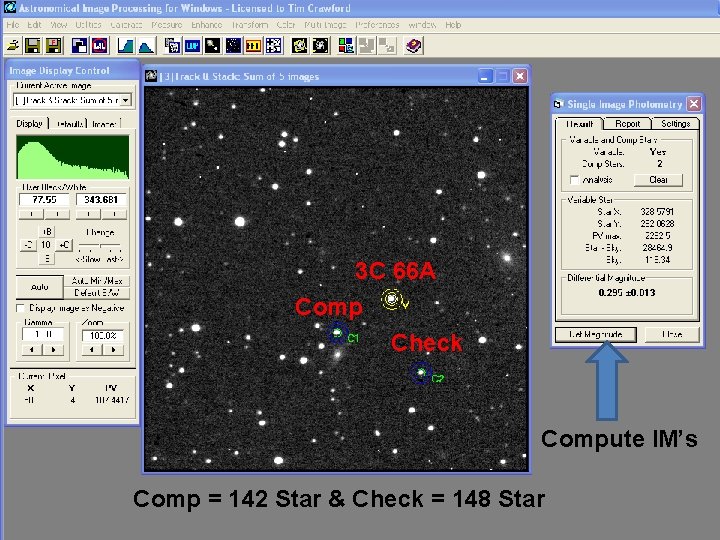Viewport: 720px width, 540px height.
Task: Click the yellow film-strip toolbar icon
Action: click(x=253, y=45)
